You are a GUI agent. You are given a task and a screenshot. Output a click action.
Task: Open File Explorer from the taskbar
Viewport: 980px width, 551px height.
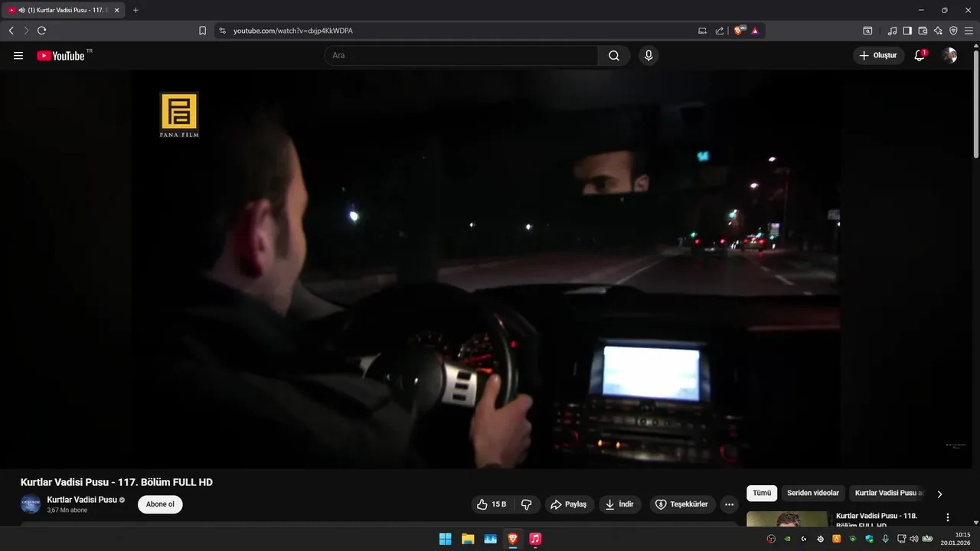(468, 539)
